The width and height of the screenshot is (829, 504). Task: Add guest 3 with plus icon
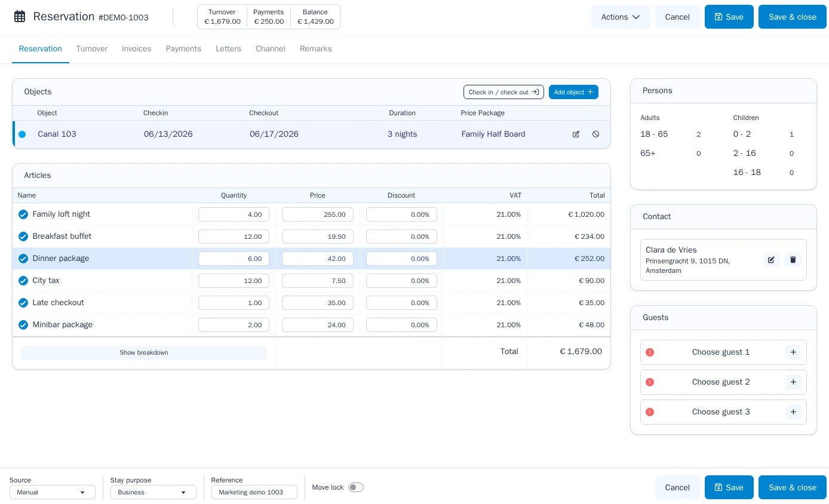click(793, 412)
